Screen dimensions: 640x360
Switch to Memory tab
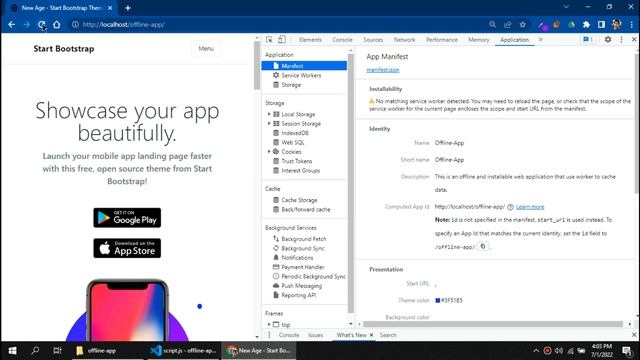click(478, 40)
